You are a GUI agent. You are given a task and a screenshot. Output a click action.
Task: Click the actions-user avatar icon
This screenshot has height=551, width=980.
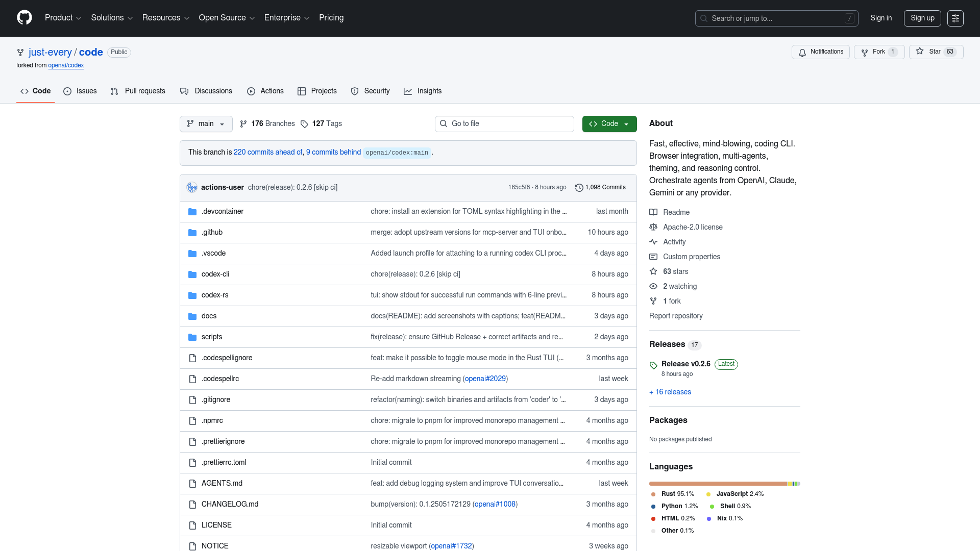[192, 187]
